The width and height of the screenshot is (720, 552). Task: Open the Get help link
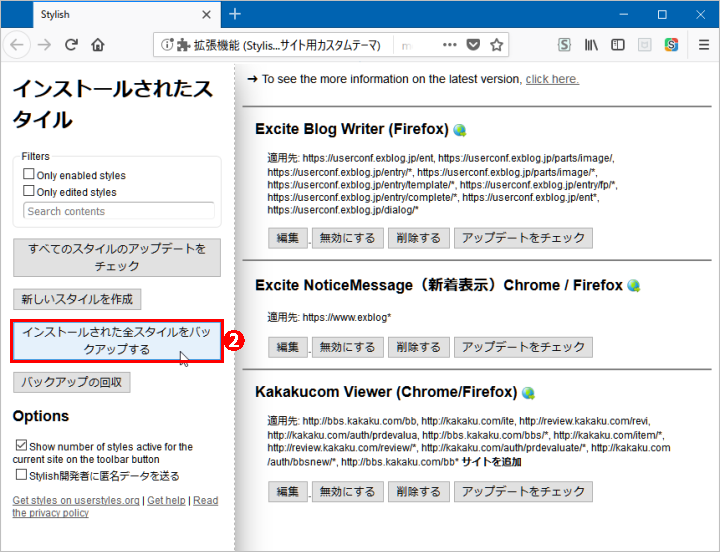[166, 501]
